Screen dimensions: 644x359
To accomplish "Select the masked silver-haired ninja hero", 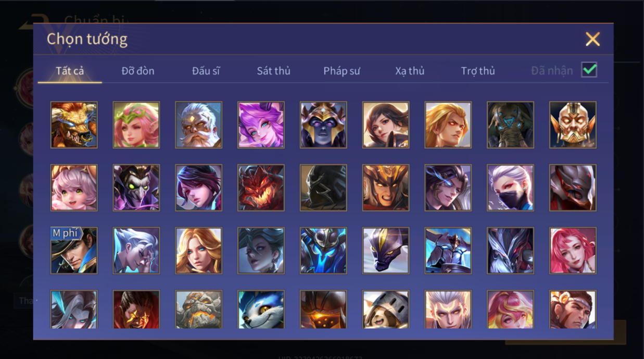I will coord(510,188).
